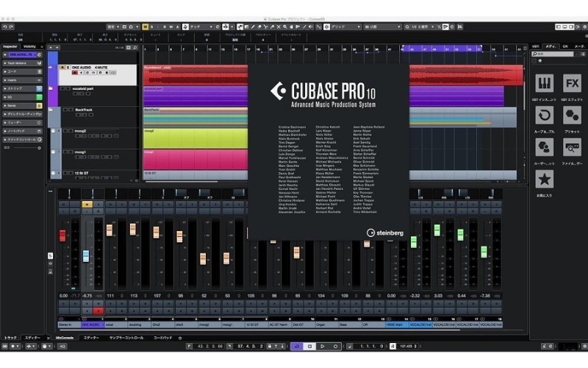
Task: Expand Inserts inspector section
Action: pyautogui.click(x=22, y=80)
